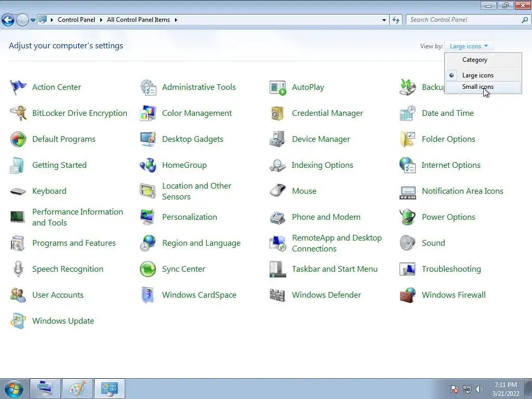Open the Windows Start orb
The height and width of the screenshot is (399, 532).
tap(14, 389)
